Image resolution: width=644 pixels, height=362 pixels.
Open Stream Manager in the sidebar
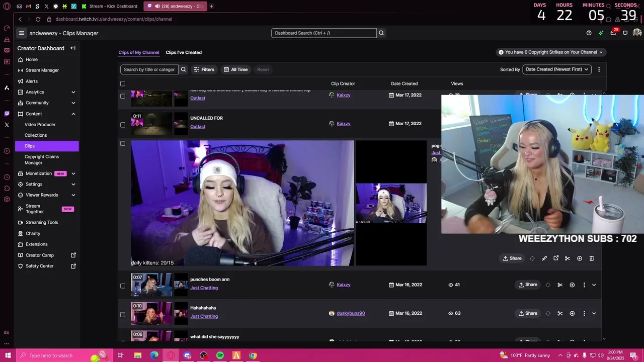(x=42, y=70)
